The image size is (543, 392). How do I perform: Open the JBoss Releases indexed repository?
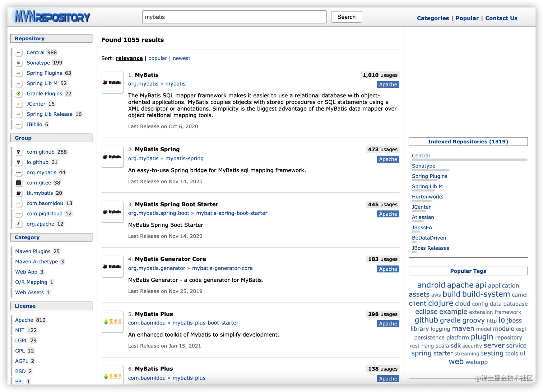tap(430, 248)
